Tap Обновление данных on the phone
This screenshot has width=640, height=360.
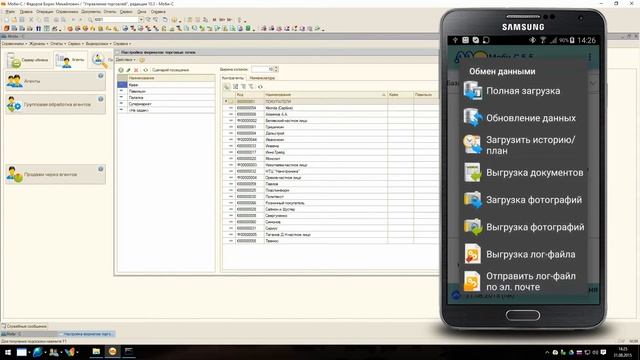pos(523,118)
